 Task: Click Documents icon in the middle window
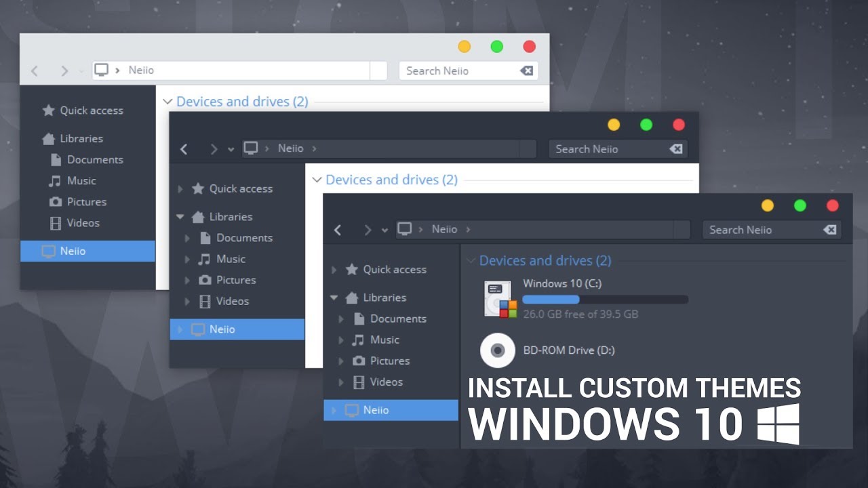tap(205, 238)
